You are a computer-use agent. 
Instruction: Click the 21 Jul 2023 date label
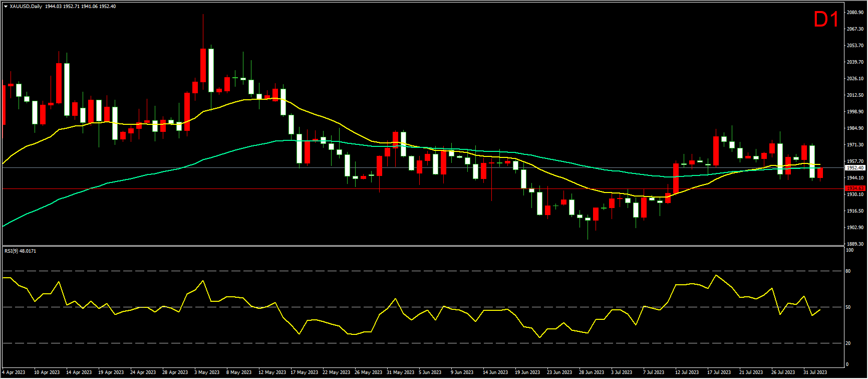click(751, 372)
